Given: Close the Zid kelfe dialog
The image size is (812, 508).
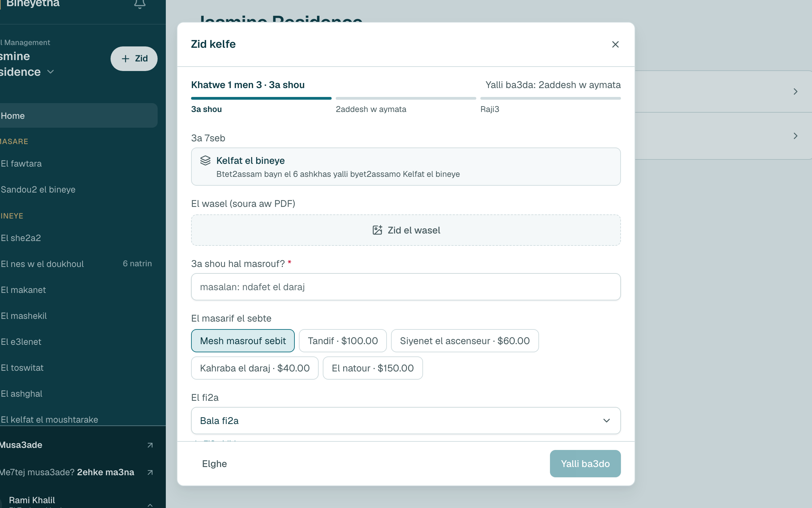Looking at the screenshot, I should (615, 44).
